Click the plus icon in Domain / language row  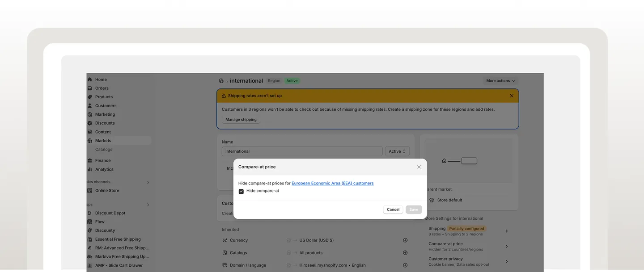[x=405, y=265]
